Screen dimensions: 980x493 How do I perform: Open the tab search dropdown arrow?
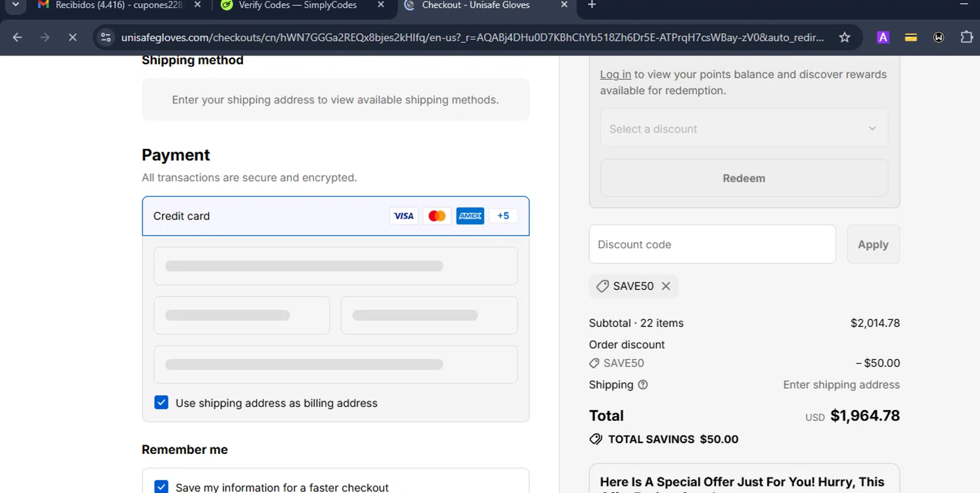[16, 5]
